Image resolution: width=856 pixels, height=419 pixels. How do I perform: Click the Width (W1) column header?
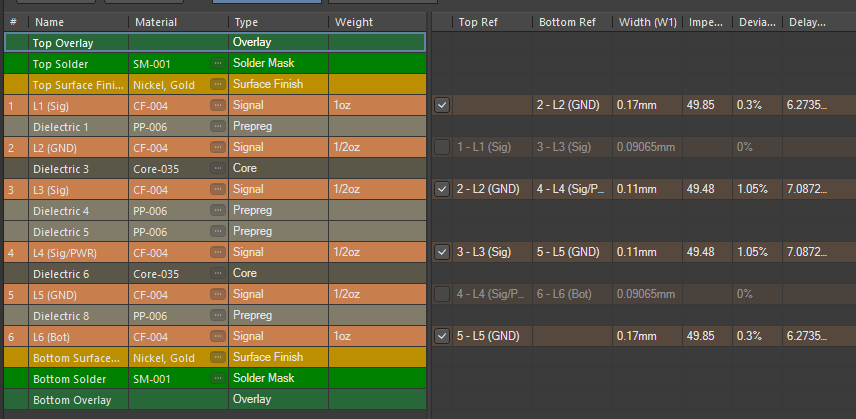tap(647, 21)
